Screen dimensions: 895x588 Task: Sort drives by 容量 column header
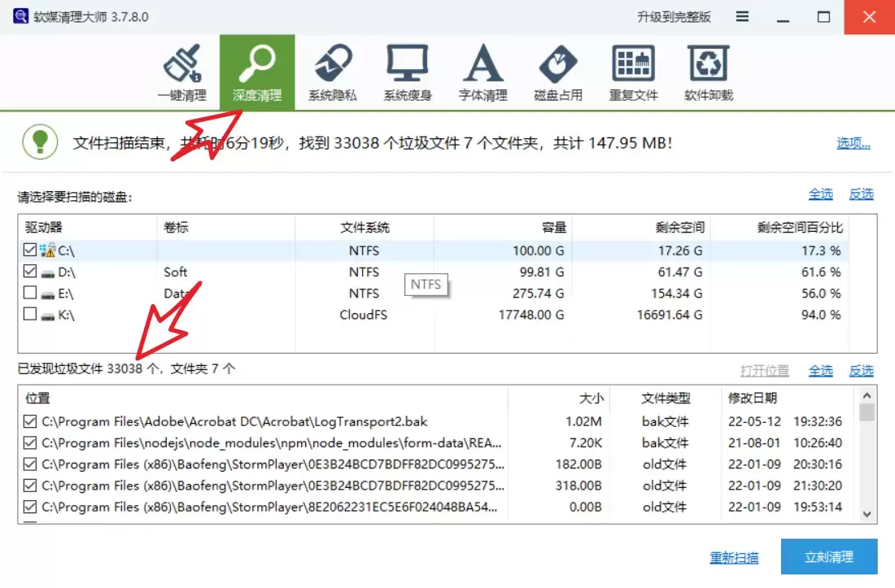coord(503,227)
